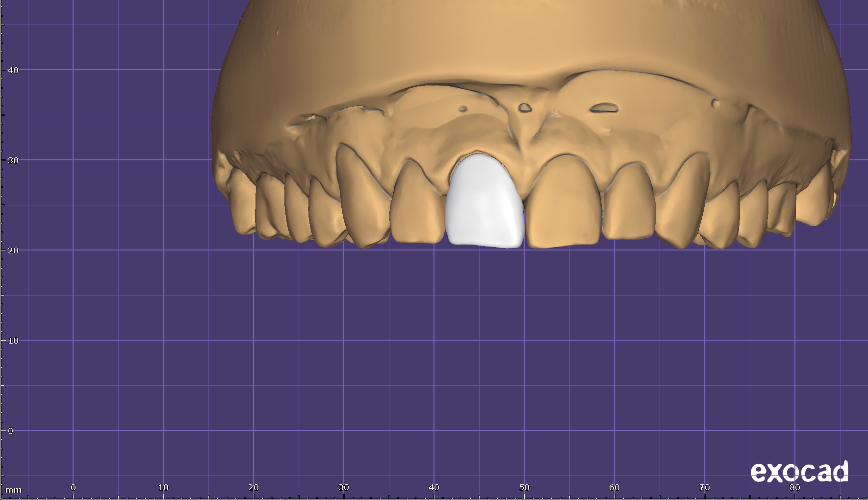This screenshot has width=868, height=500.
Task: Click the 30 mark on the horizontal ruler
Action: (344, 487)
